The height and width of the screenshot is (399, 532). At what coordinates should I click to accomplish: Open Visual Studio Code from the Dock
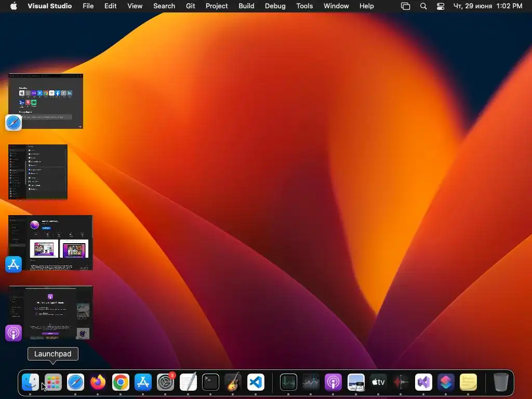256,382
